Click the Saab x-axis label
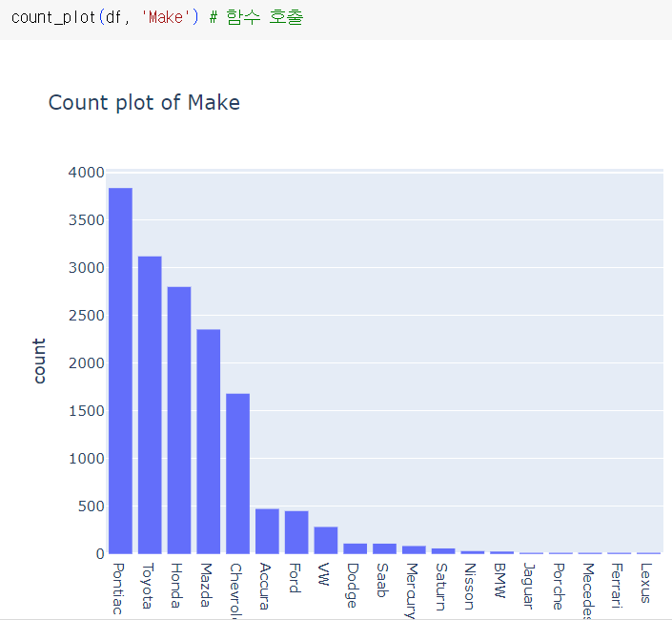The height and width of the screenshot is (620, 672). (382, 580)
